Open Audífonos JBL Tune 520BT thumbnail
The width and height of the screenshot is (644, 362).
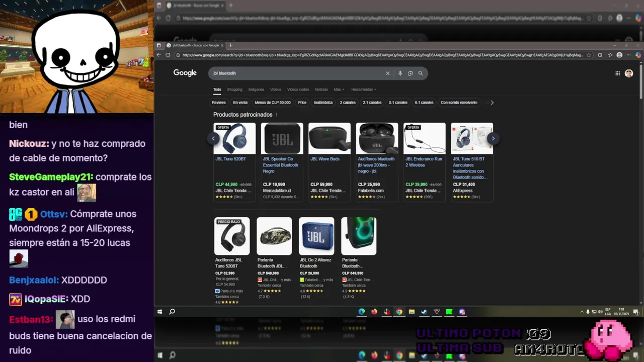pyautogui.click(x=232, y=236)
